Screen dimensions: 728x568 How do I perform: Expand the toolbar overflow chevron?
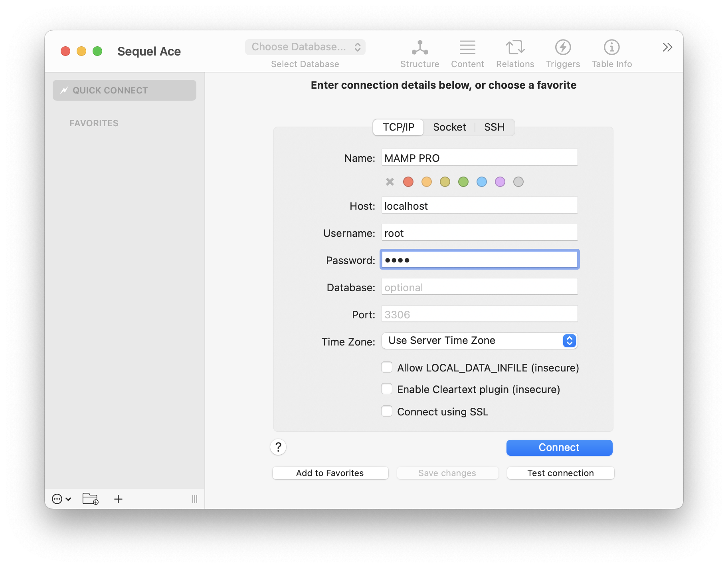coord(667,48)
